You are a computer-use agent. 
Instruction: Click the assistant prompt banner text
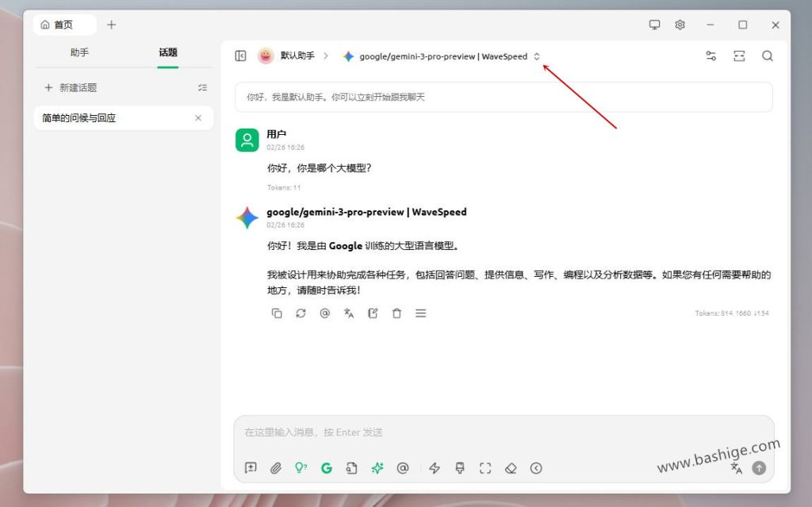pos(335,97)
